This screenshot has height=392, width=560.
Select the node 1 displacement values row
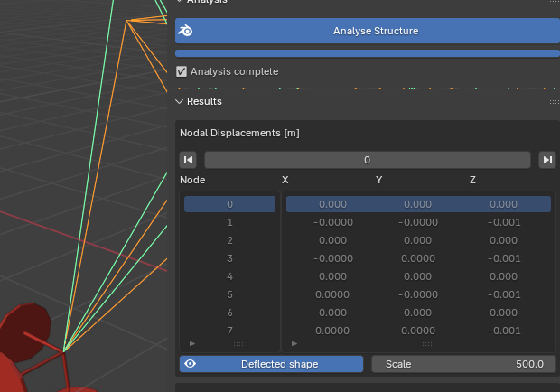pyautogui.click(x=418, y=222)
